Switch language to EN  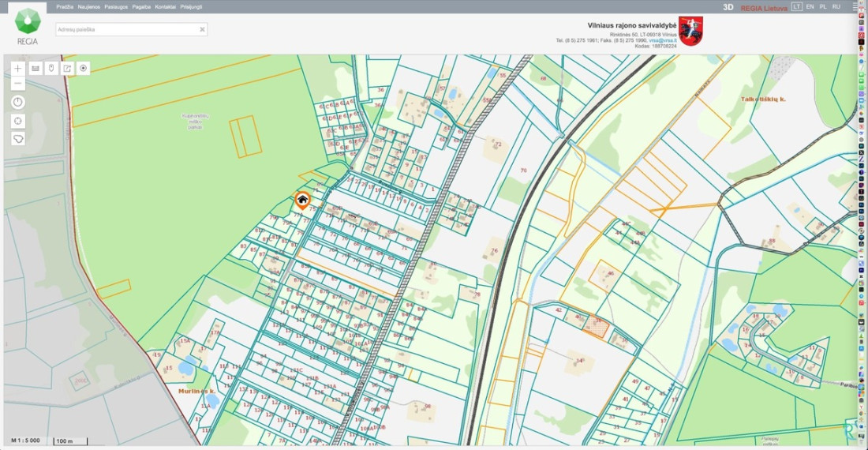(x=810, y=6)
